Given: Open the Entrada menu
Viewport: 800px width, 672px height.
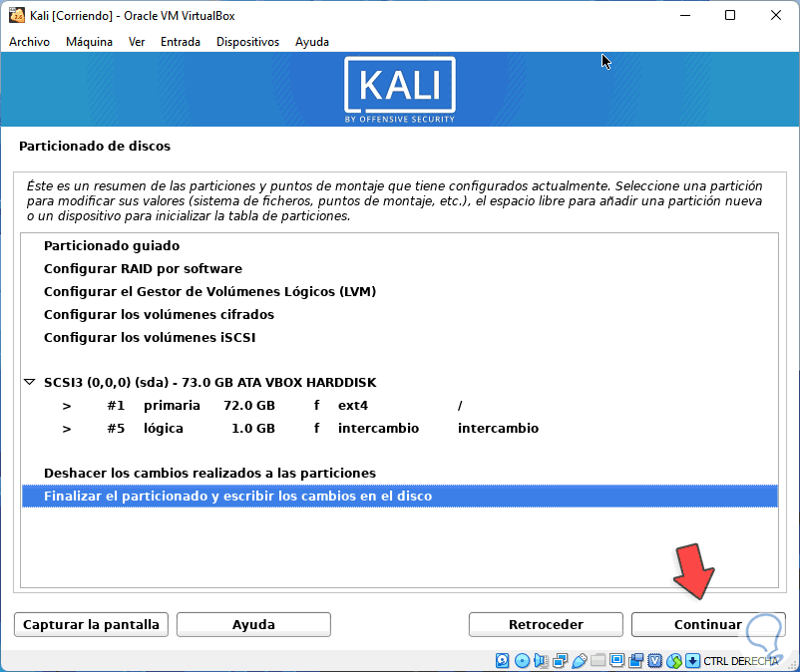Looking at the screenshot, I should coord(181,42).
